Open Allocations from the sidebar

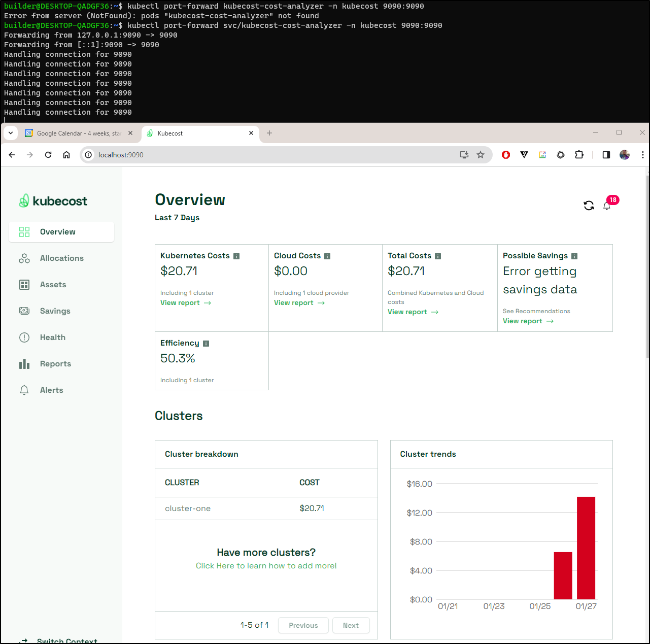61,258
